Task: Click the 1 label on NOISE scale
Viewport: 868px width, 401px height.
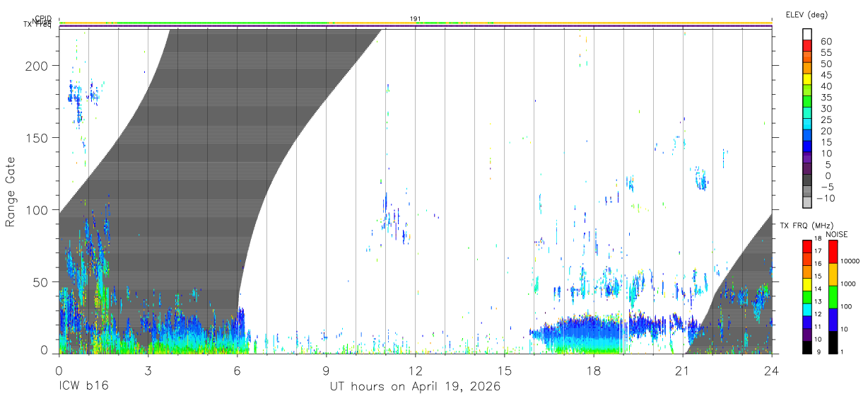Action: [x=843, y=351]
